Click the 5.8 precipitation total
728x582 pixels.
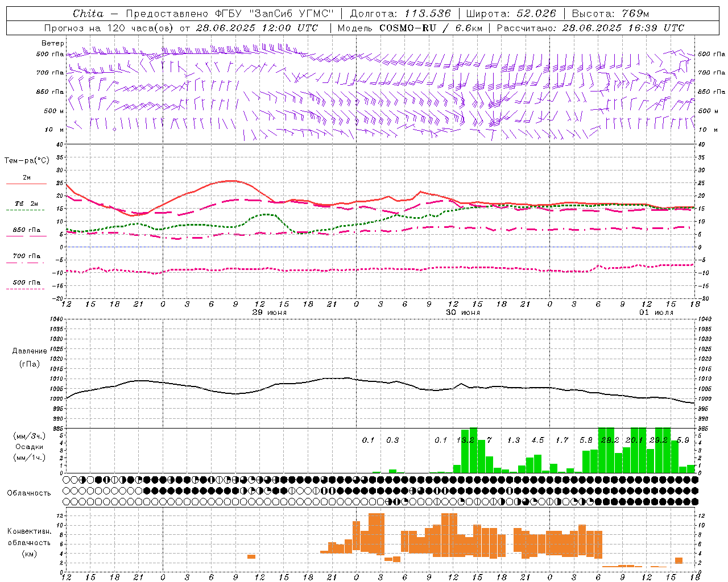(586, 440)
